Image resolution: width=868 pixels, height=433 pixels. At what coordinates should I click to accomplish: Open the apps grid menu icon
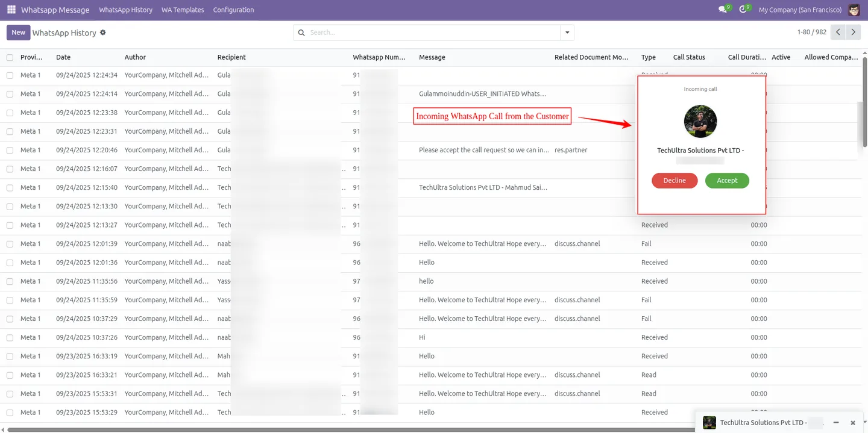coord(11,10)
